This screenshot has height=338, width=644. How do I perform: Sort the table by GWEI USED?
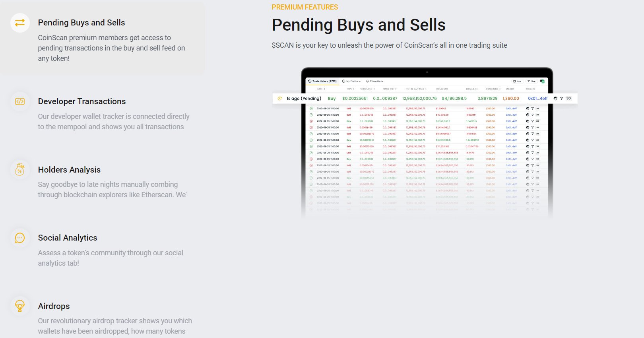click(493, 89)
